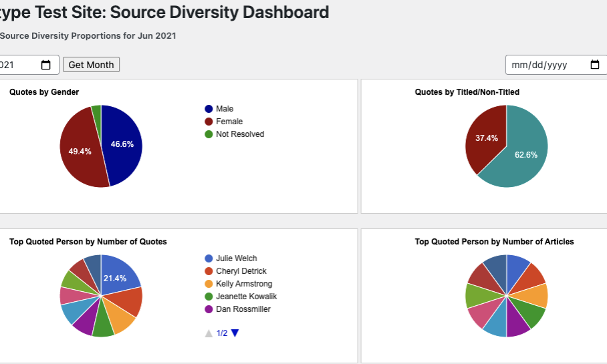Click the Get Month button
The height and width of the screenshot is (364, 607).
tap(91, 65)
